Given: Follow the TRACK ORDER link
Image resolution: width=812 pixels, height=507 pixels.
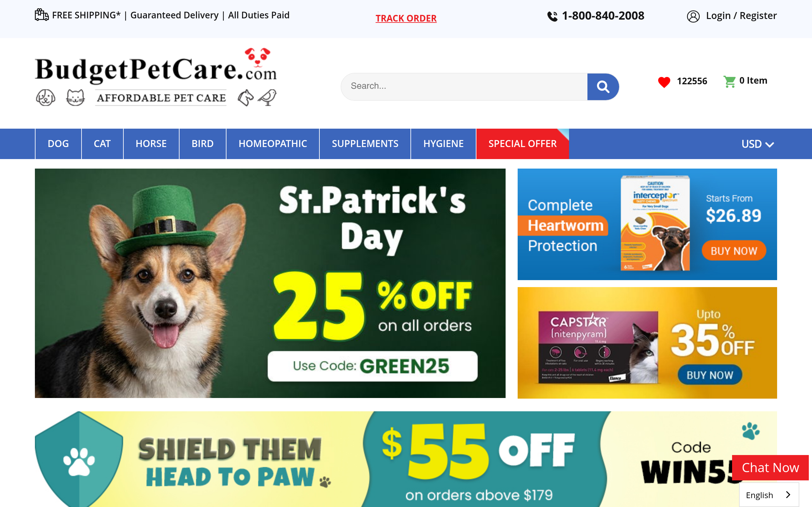Looking at the screenshot, I should click(x=406, y=18).
